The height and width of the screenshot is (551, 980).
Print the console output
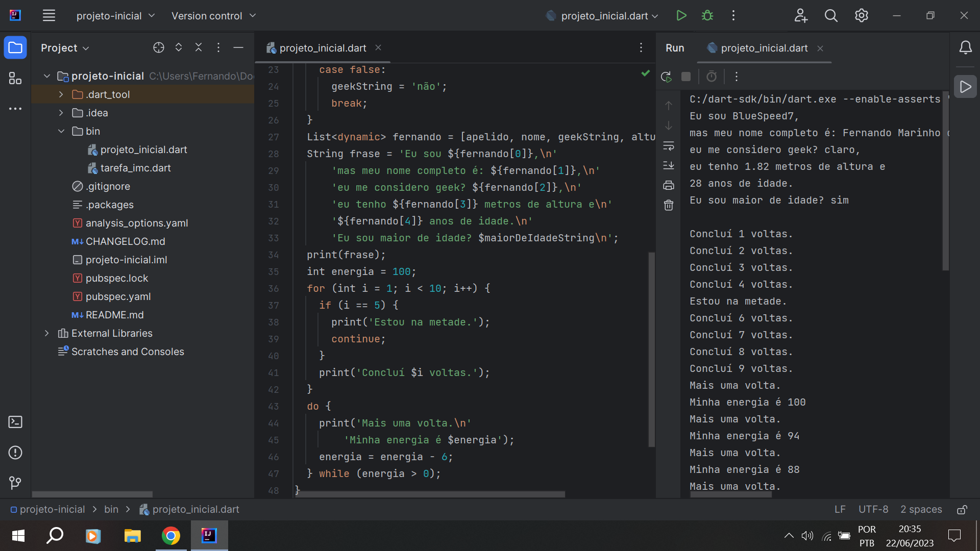pos(669,185)
